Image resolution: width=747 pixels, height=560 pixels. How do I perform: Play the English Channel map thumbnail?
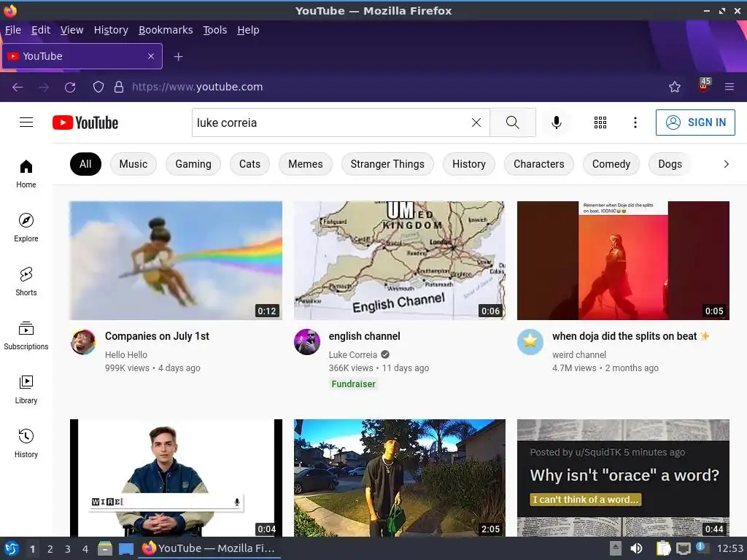(399, 260)
